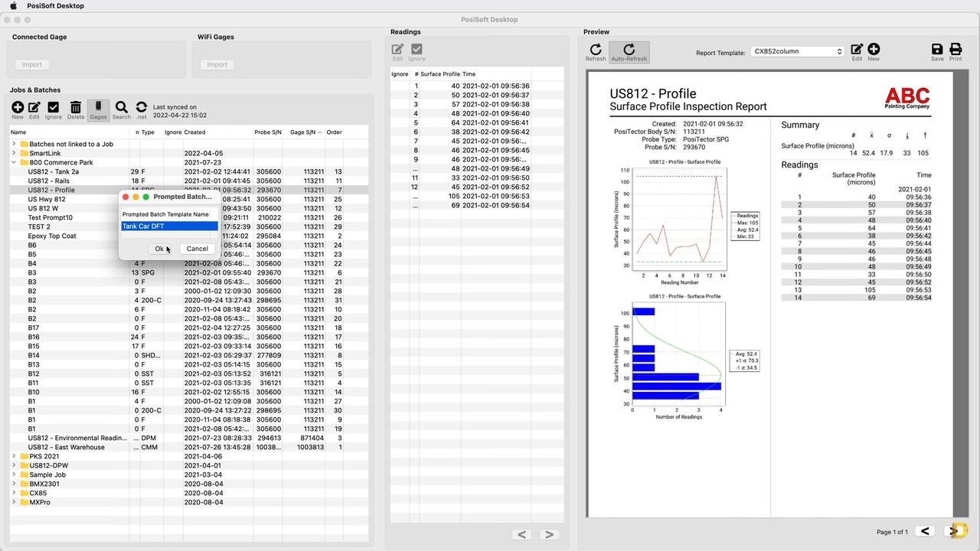Click Ok in the Prompted Batch dialog
The image size is (980, 551).
(x=159, y=249)
